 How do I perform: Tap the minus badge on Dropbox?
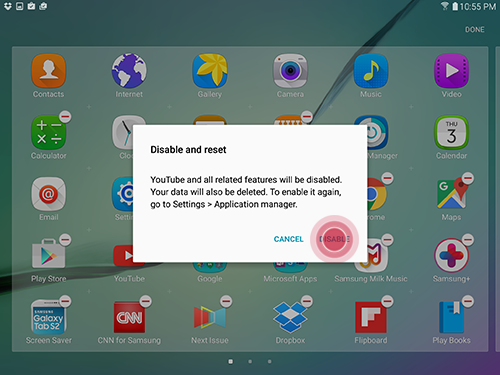tap(307, 301)
